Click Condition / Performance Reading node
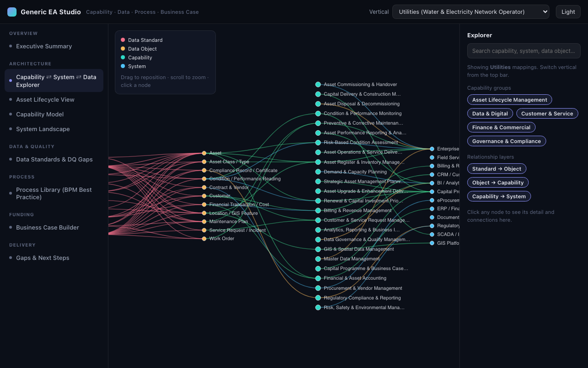Viewport: 588px width, 368px height. click(x=204, y=179)
